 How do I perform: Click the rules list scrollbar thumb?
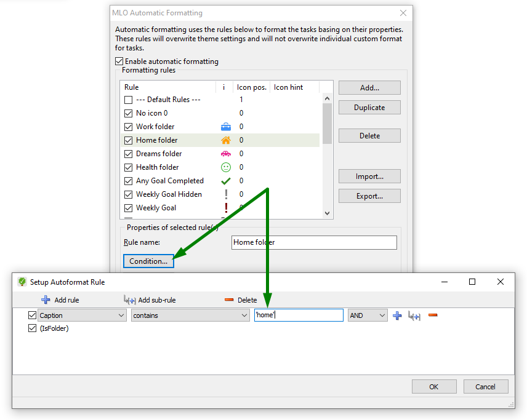coord(327,124)
